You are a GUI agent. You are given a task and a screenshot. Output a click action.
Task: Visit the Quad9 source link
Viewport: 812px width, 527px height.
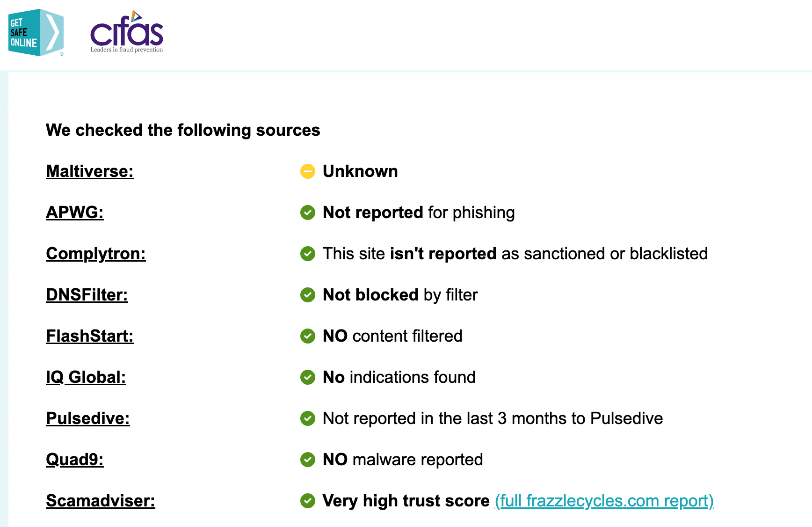tap(74, 460)
